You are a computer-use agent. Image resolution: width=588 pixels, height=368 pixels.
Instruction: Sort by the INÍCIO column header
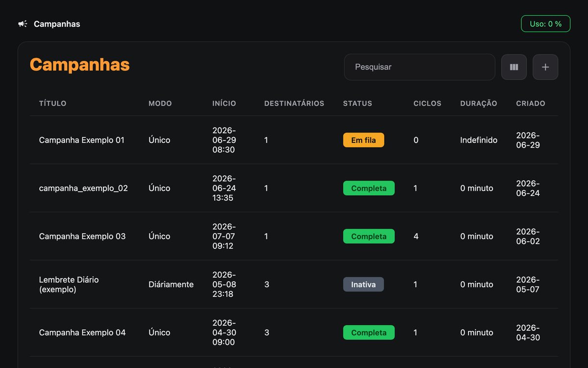point(224,104)
